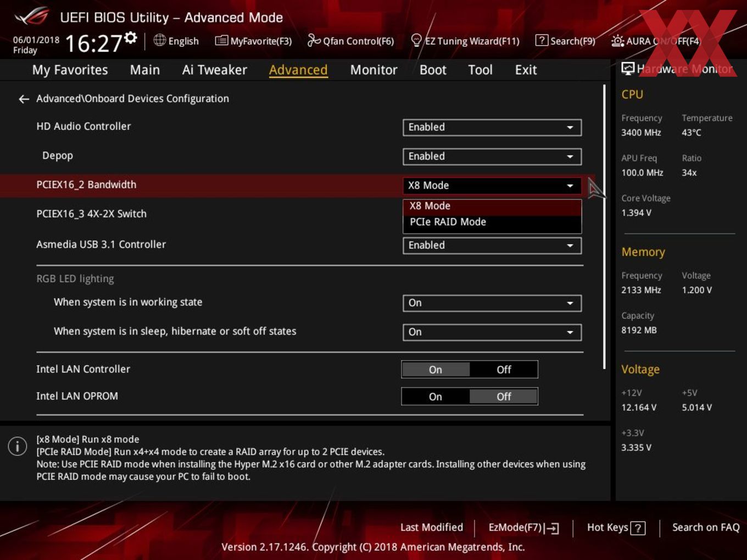Click the Core Voltage value 1.394 V
The height and width of the screenshot is (560, 747).
pyautogui.click(x=636, y=213)
